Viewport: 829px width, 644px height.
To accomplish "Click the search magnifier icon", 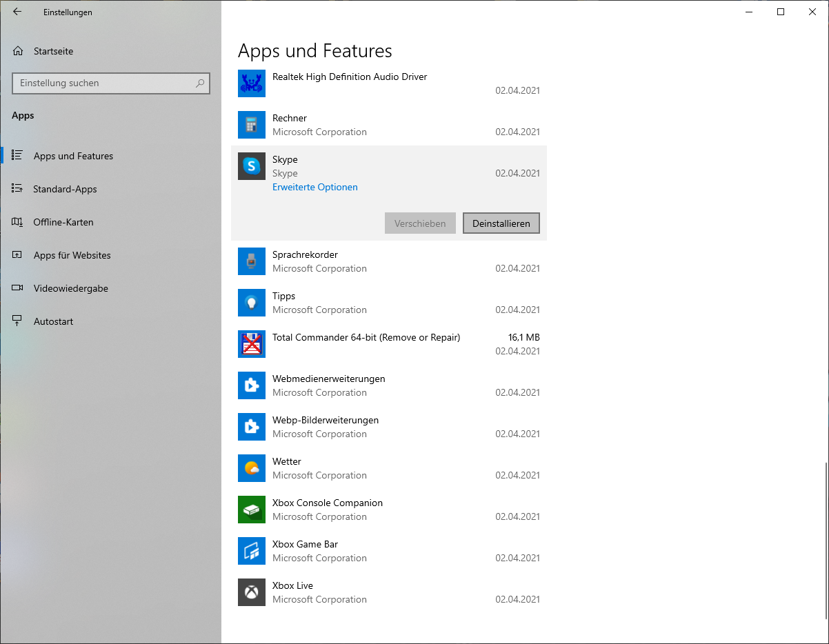I will click(x=200, y=83).
